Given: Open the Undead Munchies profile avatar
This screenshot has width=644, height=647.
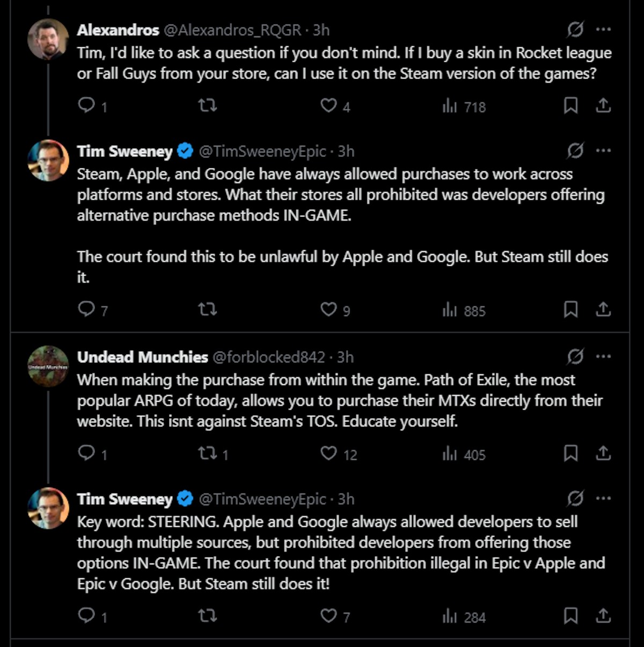Looking at the screenshot, I should pyautogui.click(x=48, y=366).
